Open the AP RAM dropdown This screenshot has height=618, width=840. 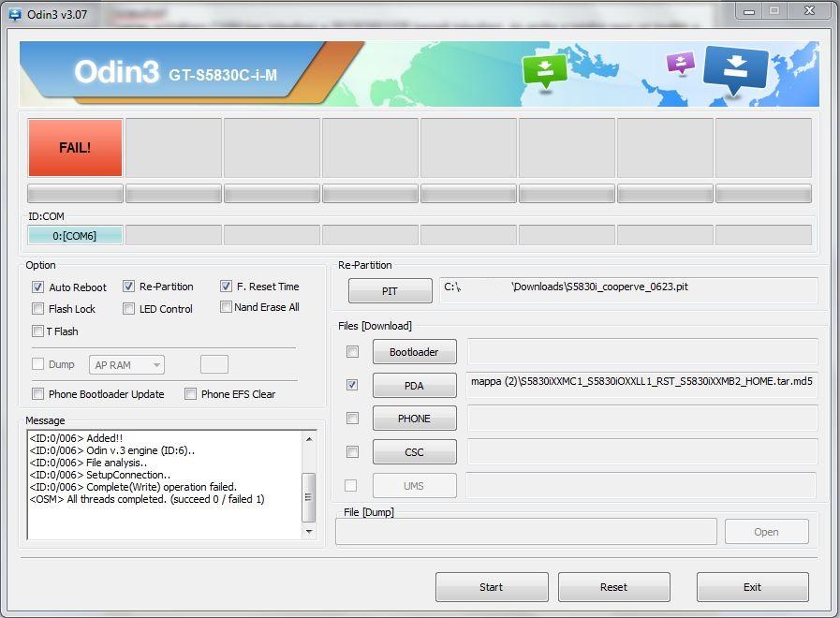[126, 365]
